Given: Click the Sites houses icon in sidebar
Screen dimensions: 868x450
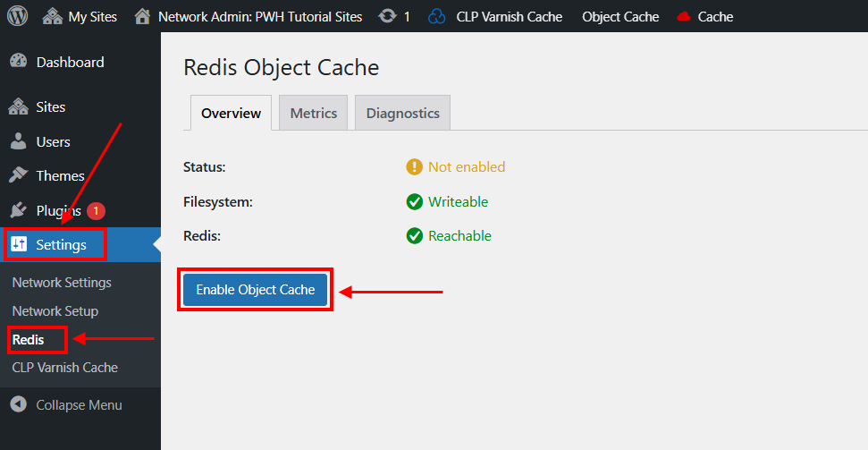Looking at the screenshot, I should 18,106.
